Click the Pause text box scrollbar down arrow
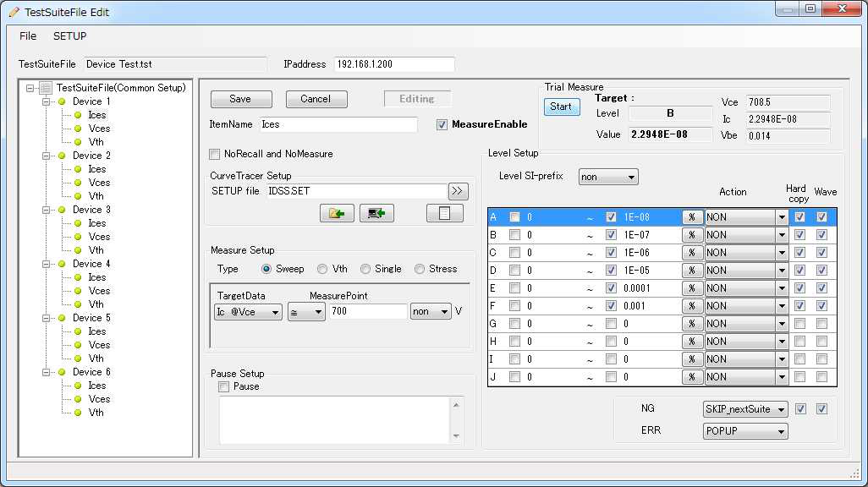The width and height of the screenshot is (868, 487). click(x=456, y=436)
